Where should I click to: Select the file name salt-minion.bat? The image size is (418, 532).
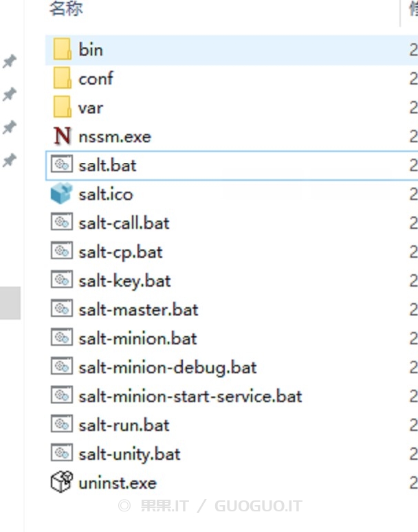coord(137,339)
